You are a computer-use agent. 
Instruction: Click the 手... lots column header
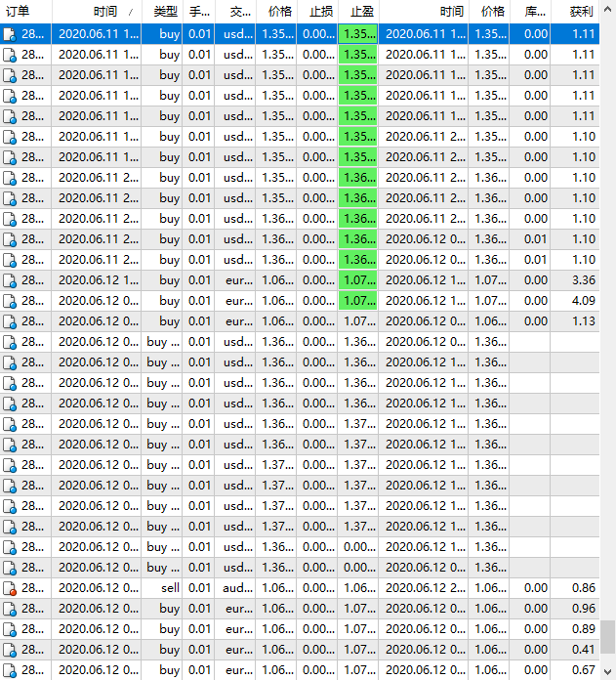click(x=199, y=12)
